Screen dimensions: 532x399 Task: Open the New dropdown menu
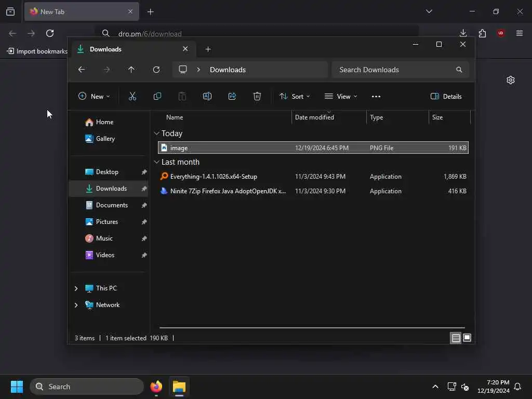[94, 96]
